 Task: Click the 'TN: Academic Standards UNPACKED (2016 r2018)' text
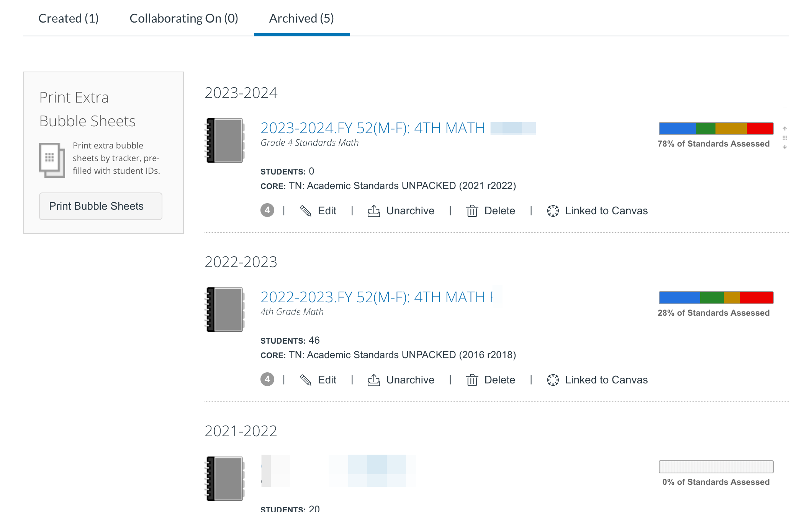point(402,355)
